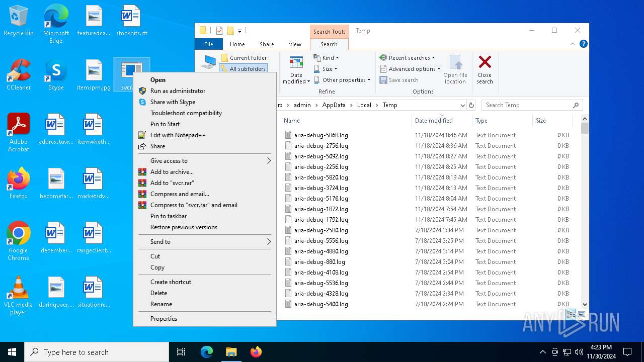Click Properties in the context menu
The height and width of the screenshot is (362, 644).
click(205, 319)
